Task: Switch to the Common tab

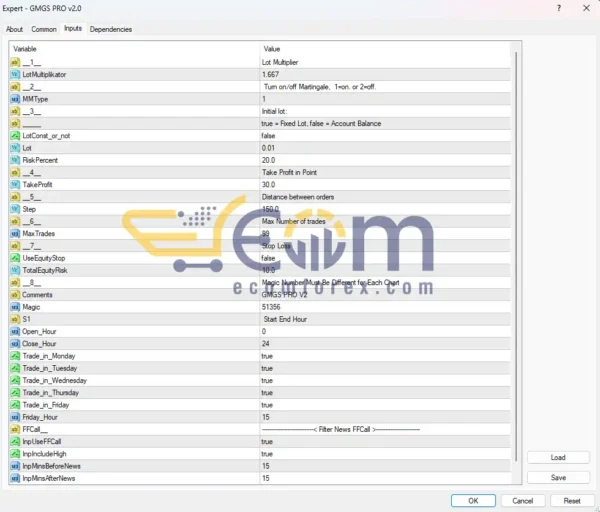Action: (44, 29)
